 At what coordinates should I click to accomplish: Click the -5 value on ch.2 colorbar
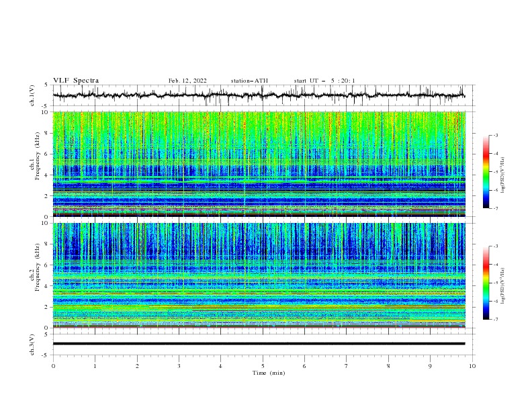[x=495, y=283]
